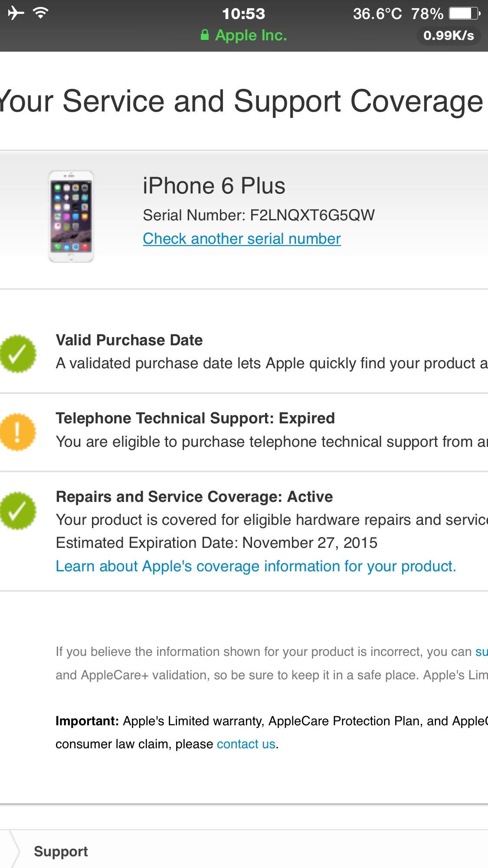Tap the orange exclamation warning badge

coord(18,432)
